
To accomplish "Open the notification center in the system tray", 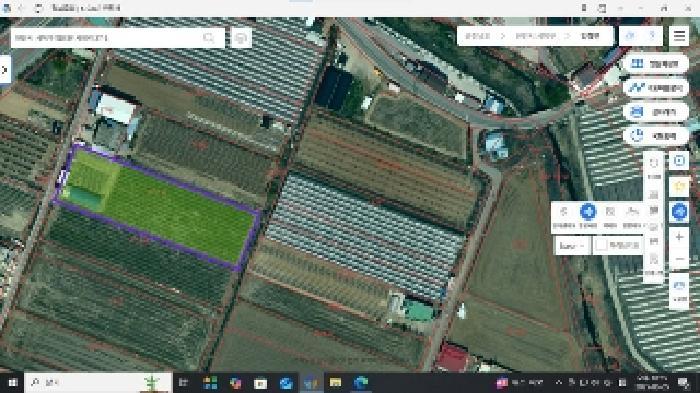I will point(683,383).
